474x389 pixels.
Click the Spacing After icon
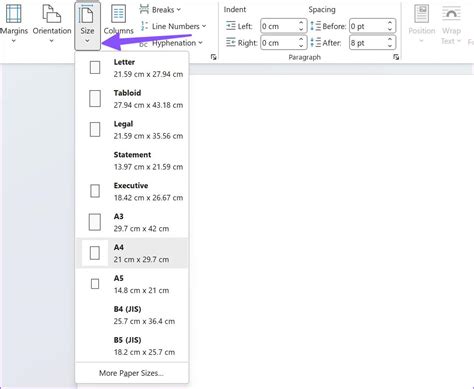315,42
